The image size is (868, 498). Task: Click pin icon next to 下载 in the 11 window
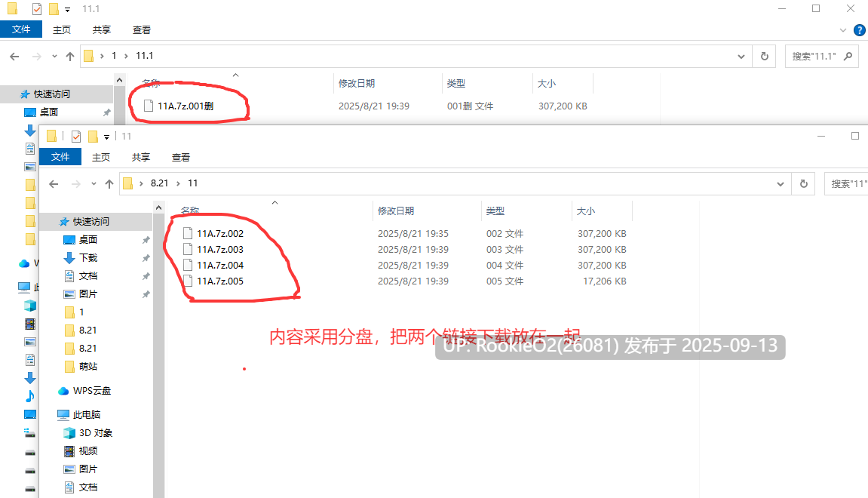coord(146,258)
